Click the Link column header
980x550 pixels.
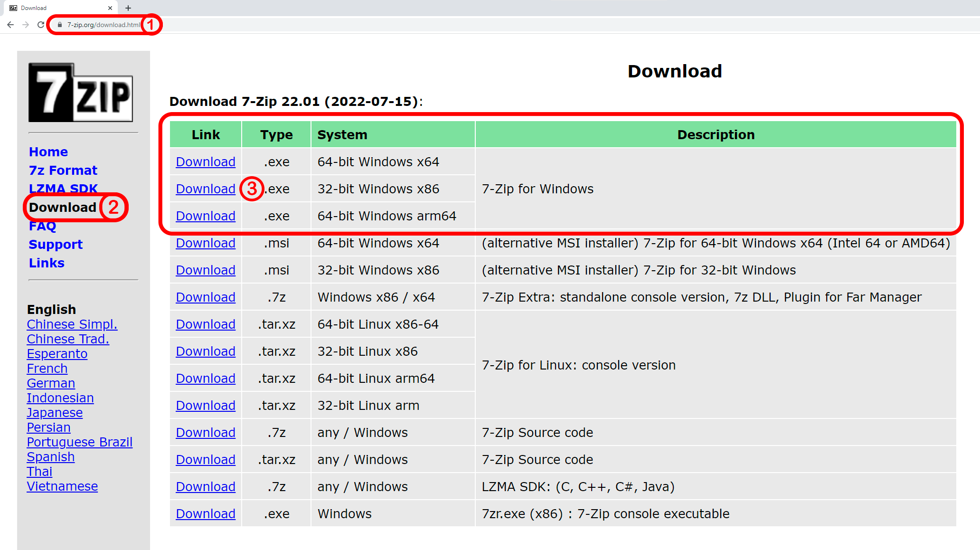tap(206, 135)
